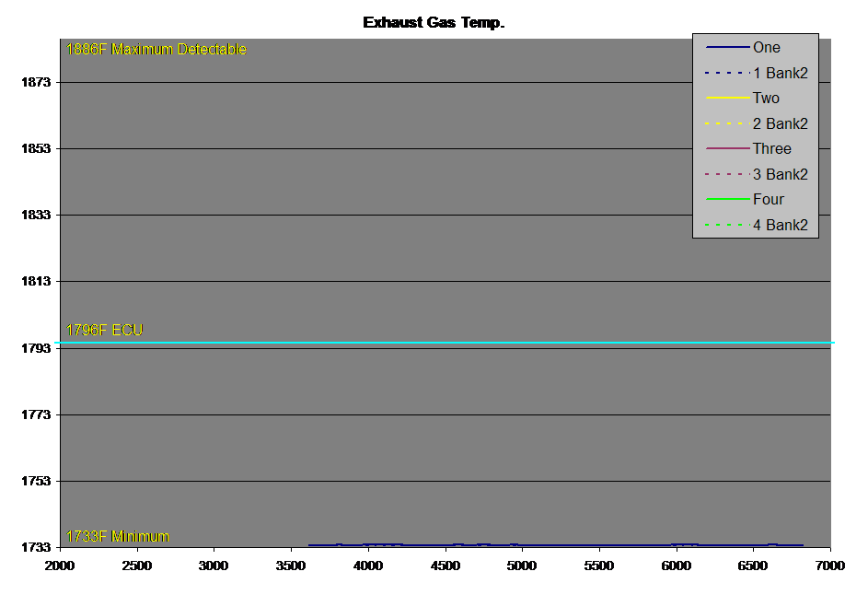Select the solid maroon line key for Three

click(727, 149)
